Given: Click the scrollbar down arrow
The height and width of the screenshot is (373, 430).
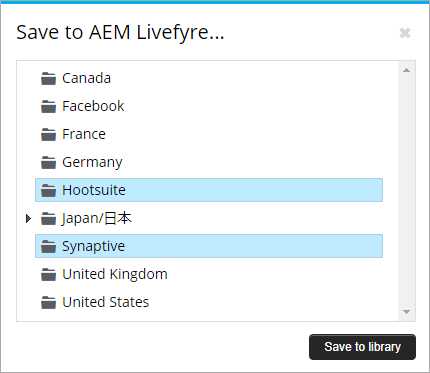Looking at the screenshot, I should point(406,312).
